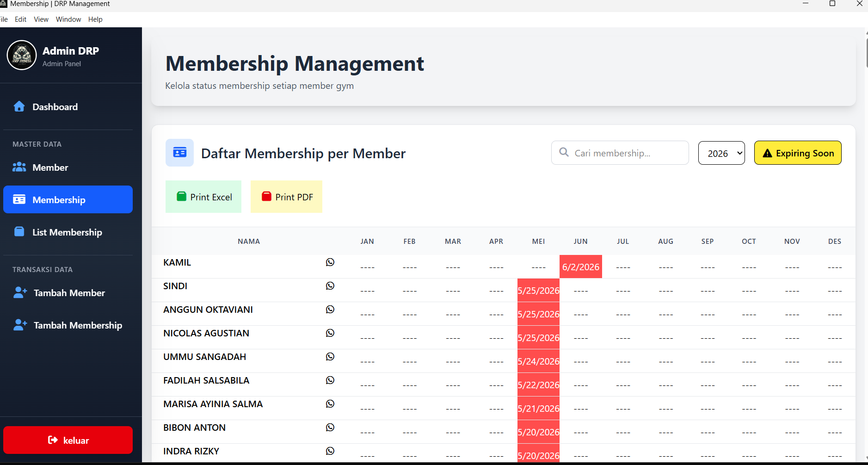Click UMMU SANGADAH's 5/24/2026 cell
868x465 pixels.
(538, 361)
